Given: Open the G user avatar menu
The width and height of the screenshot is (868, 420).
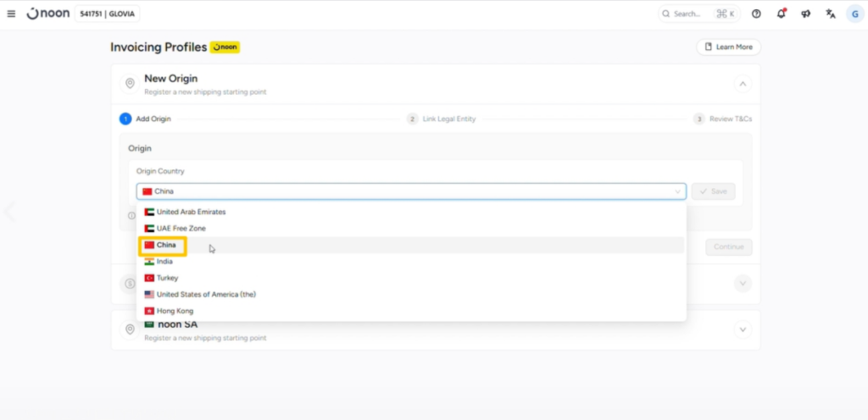Looking at the screenshot, I should [x=855, y=14].
